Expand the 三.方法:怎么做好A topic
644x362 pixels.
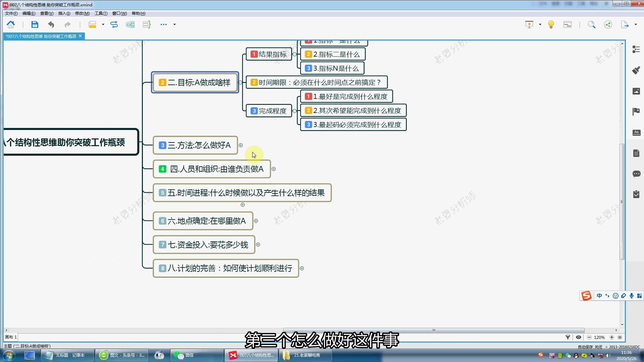click(x=240, y=145)
